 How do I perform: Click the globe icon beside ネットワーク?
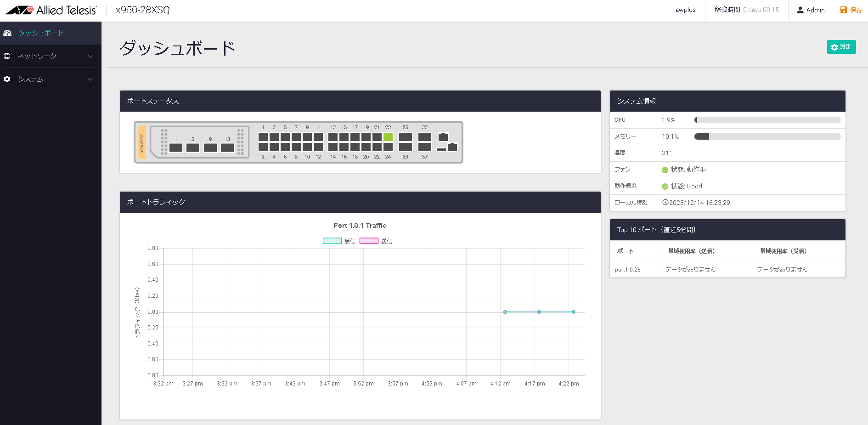(7, 56)
